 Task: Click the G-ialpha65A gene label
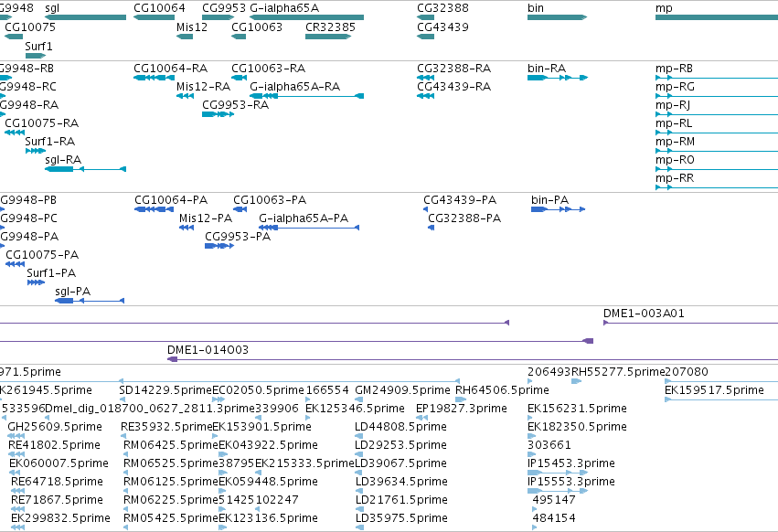click(x=284, y=8)
